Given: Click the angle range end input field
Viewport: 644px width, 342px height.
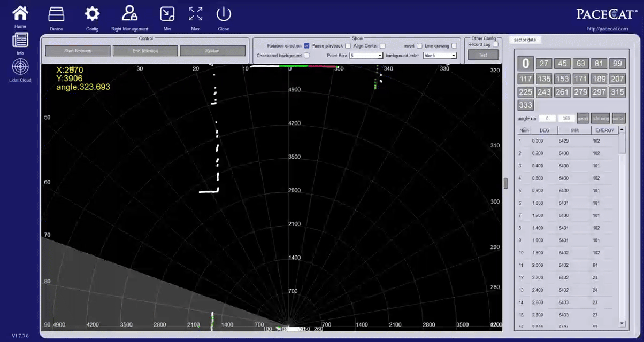Looking at the screenshot, I should point(566,119).
